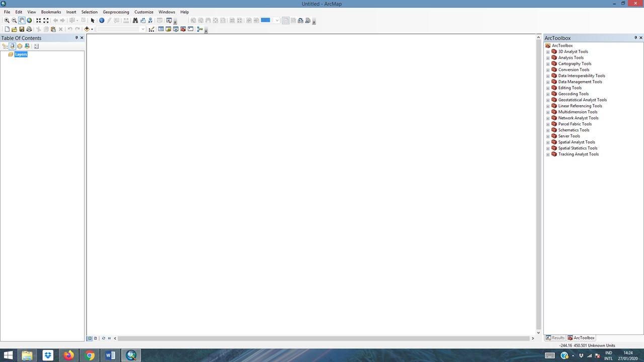
Task: Expand 3D Analyst Tools toolbox
Action: [x=548, y=52]
